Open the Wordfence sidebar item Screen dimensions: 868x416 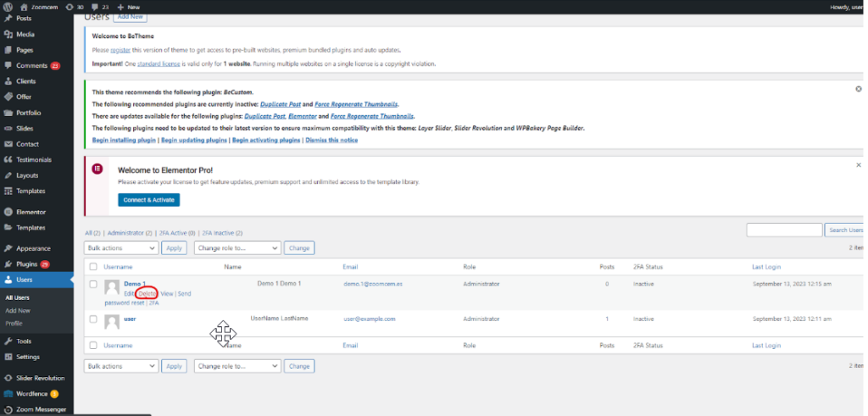(x=32, y=394)
